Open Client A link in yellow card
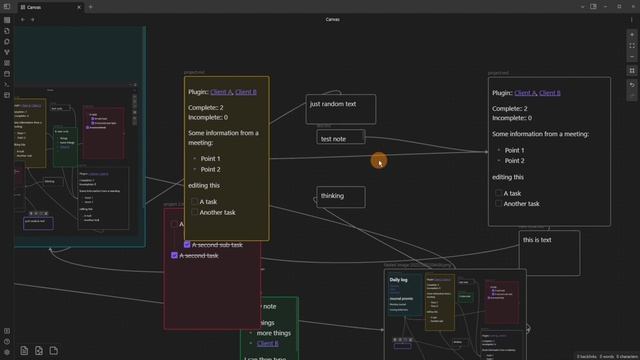Image resolution: width=640 pixels, height=360 pixels. tap(221, 92)
